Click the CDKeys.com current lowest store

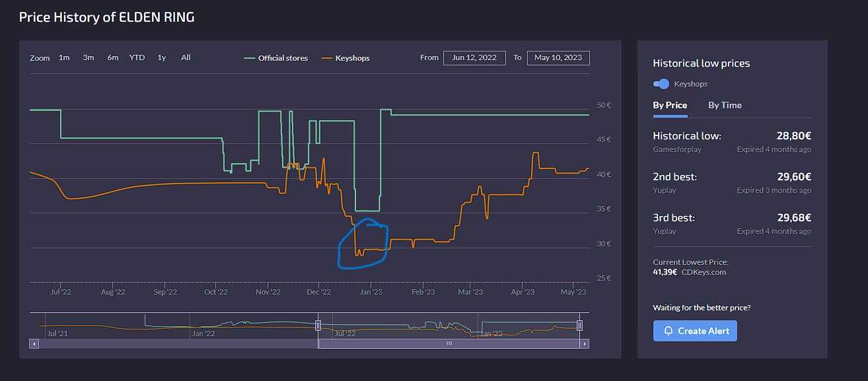pos(704,272)
